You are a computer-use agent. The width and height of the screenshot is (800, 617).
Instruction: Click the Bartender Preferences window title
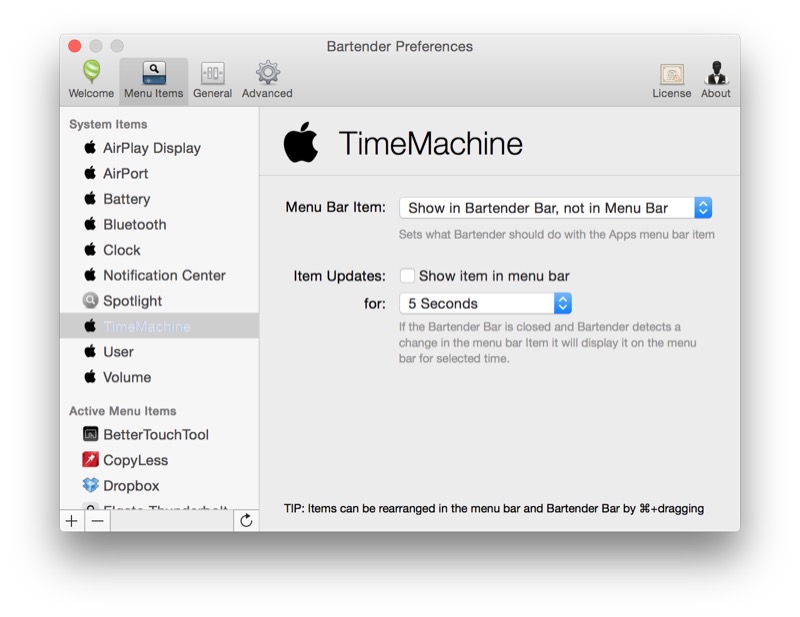399,46
